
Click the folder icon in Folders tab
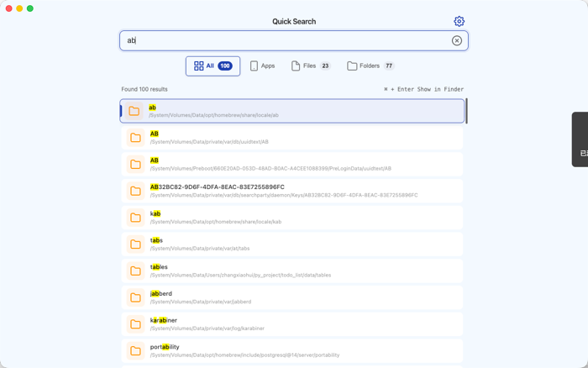[352, 66]
